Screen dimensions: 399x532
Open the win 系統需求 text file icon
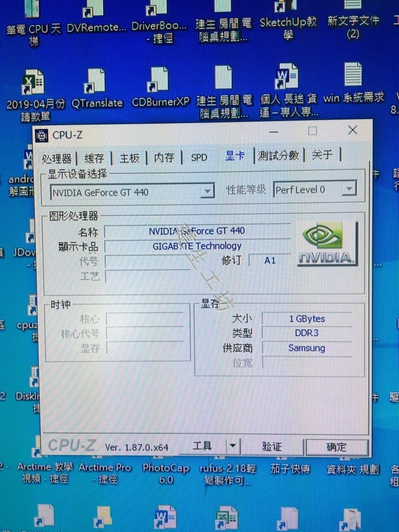tap(353, 74)
